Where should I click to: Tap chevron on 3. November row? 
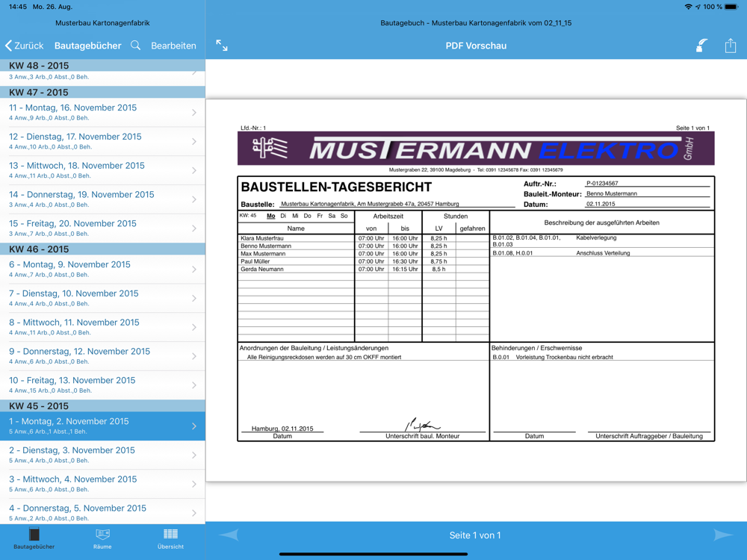click(194, 455)
